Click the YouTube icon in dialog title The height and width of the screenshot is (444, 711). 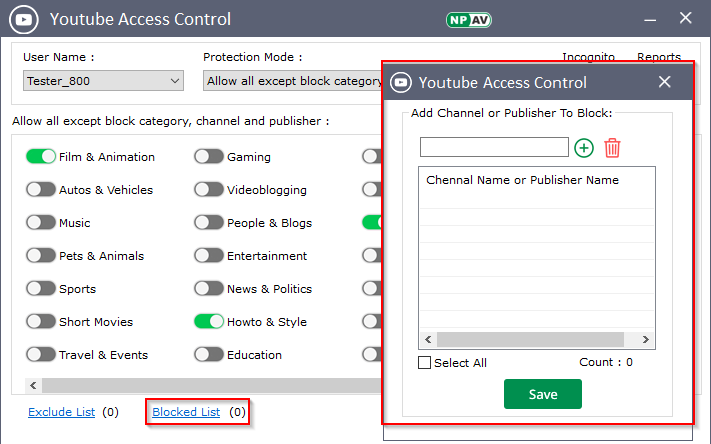(x=401, y=82)
